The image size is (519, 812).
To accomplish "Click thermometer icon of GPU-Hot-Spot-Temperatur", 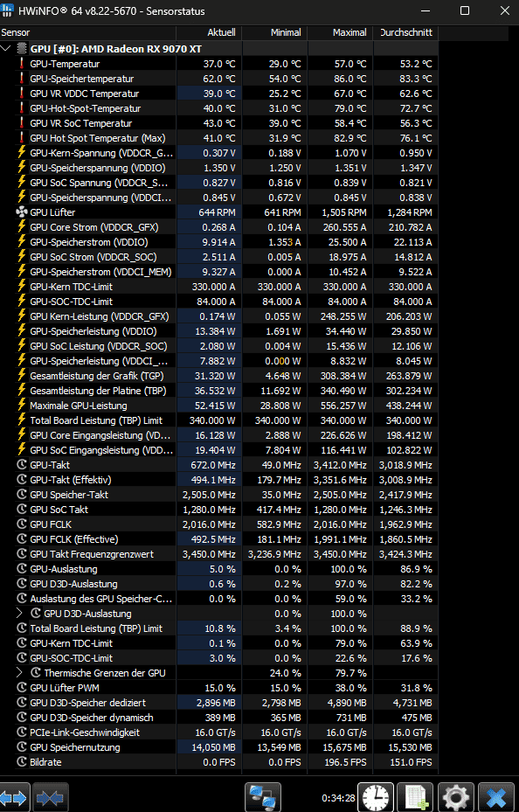I will (22, 108).
